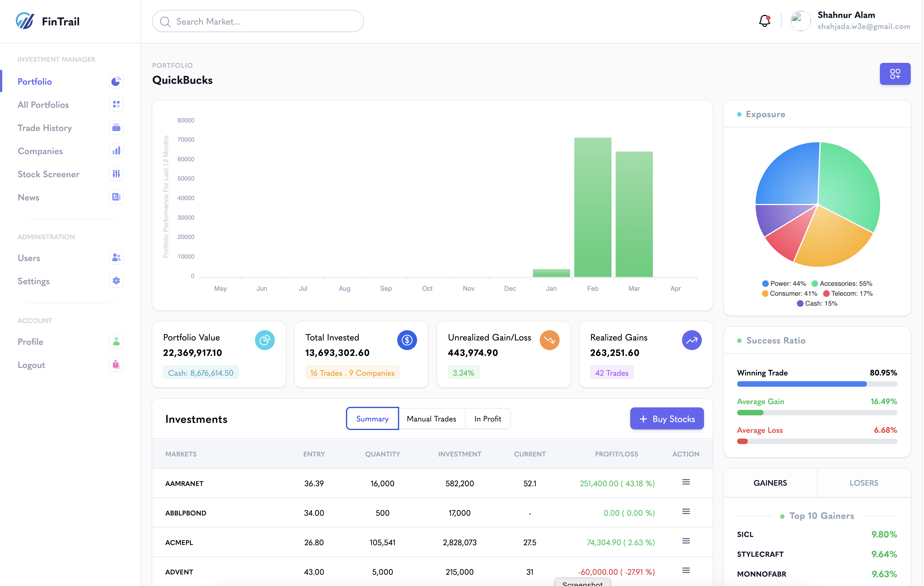Switch to the Summary tab

click(x=372, y=419)
